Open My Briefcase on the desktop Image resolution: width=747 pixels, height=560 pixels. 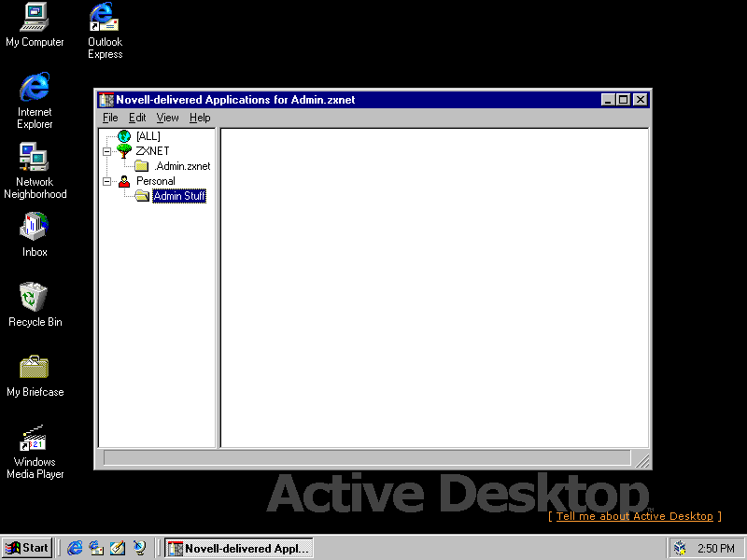35,369
